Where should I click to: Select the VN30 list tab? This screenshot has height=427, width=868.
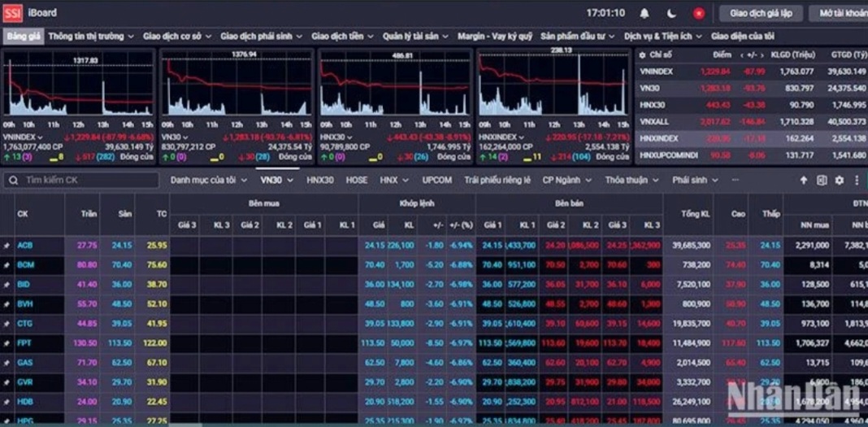pyautogui.click(x=277, y=180)
